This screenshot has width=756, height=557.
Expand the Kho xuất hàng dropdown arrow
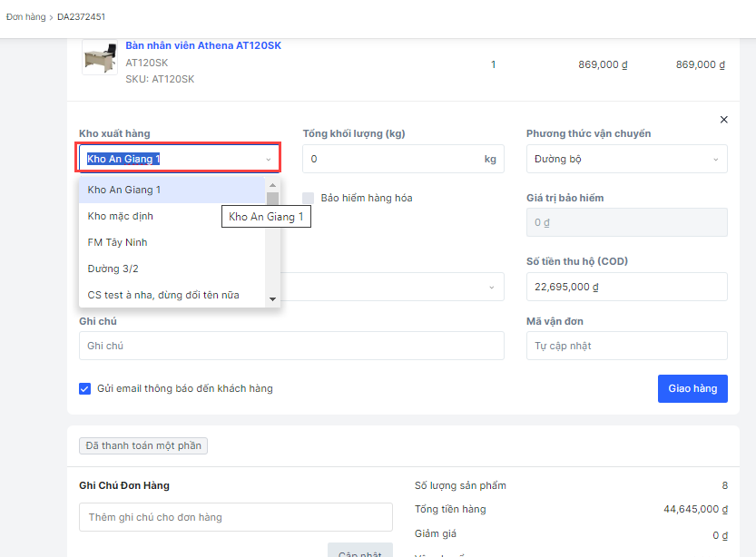(268, 160)
